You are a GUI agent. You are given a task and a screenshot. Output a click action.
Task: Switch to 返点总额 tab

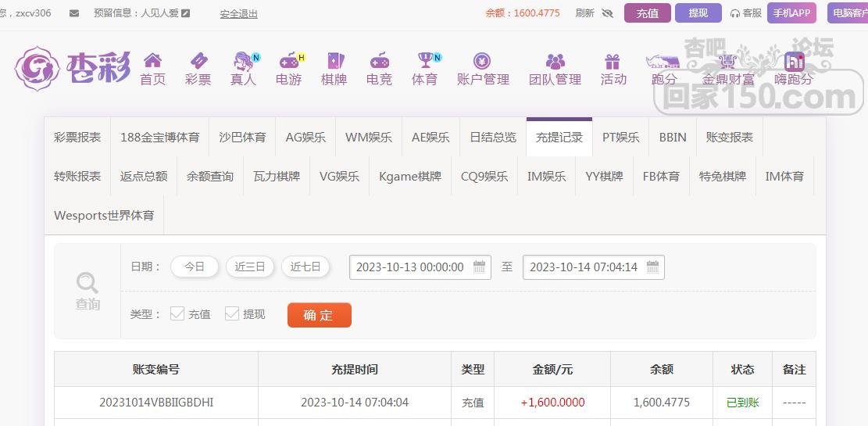pos(144,176)
